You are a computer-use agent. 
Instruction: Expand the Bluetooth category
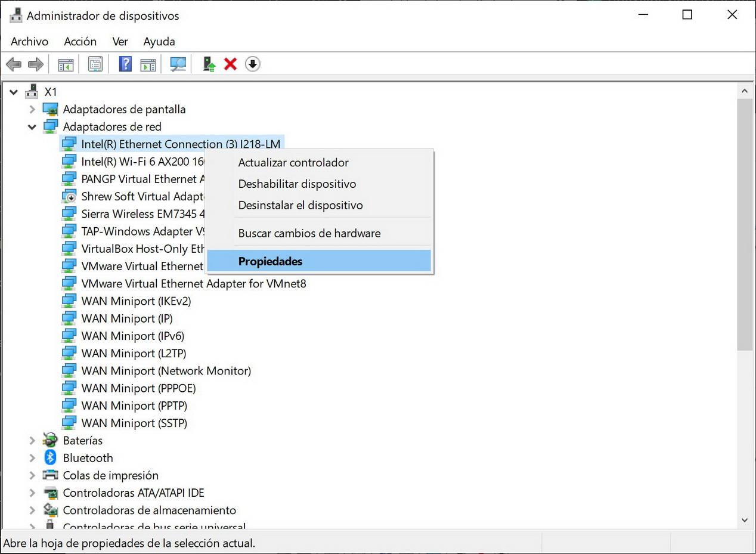(x=32, y=458)
